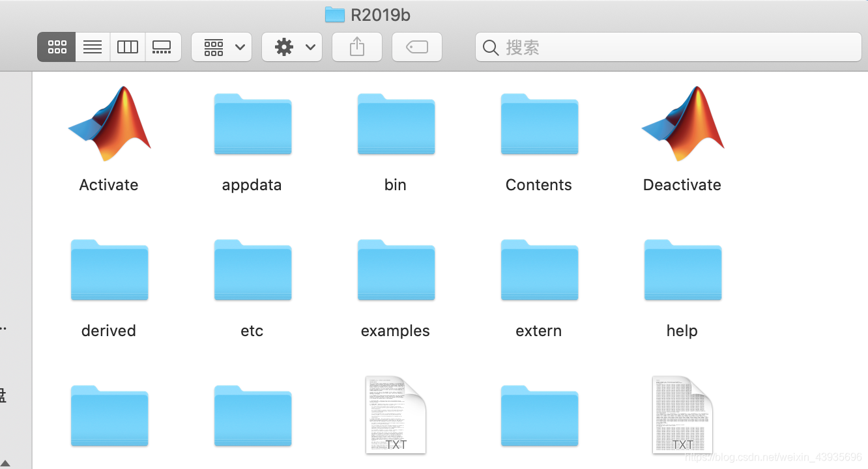This screenshot has height=469, width=868.
Task: Click the magnifying glass search icon
Action: pos(491,48)
